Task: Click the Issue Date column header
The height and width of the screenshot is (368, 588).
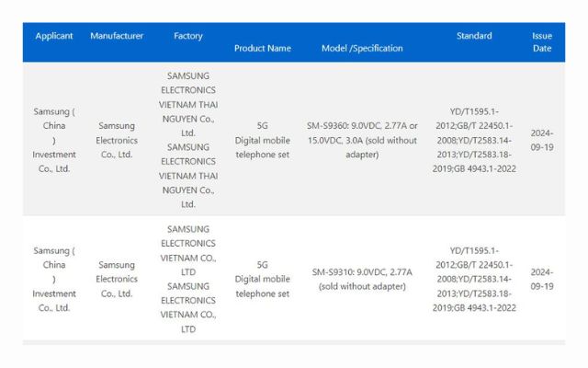Action: tap(542, 42)
